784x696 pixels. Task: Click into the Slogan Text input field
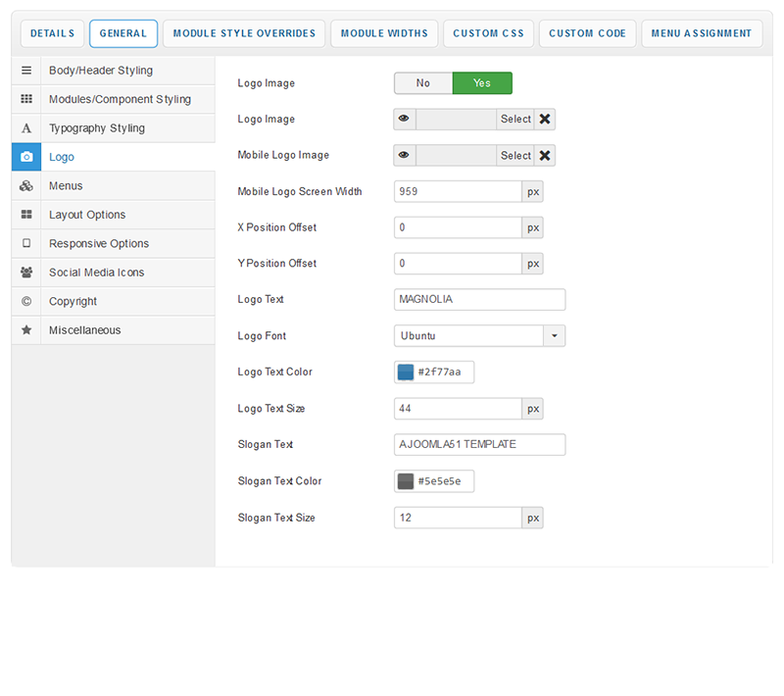pyautogui.click(x=479, y=445)
